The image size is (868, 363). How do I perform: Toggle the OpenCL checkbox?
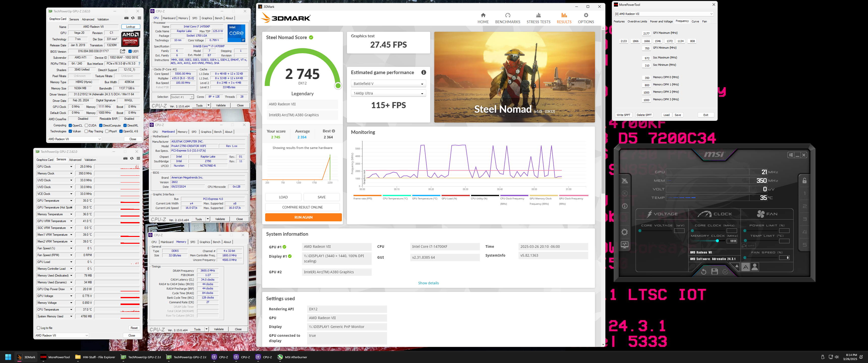point(70,125)
